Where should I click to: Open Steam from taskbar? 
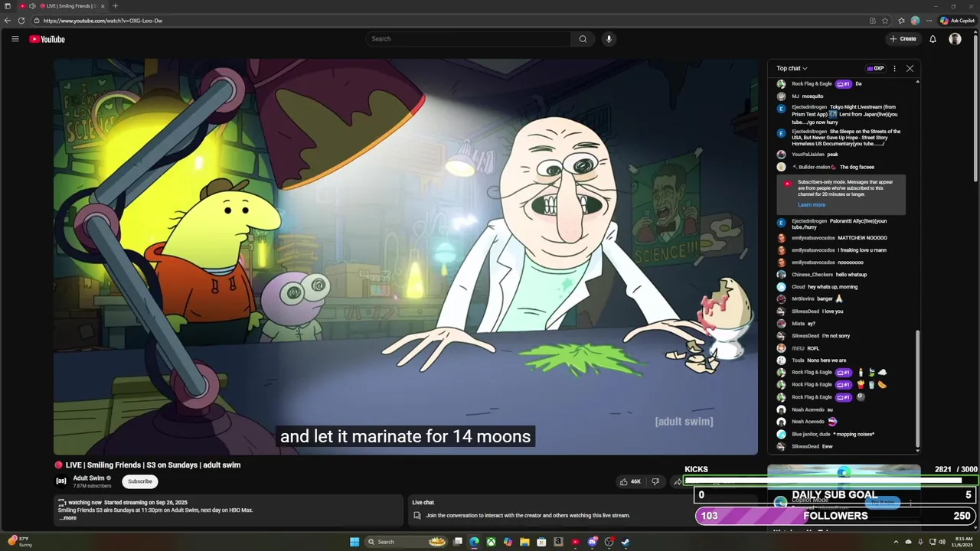tap(626, 542)
